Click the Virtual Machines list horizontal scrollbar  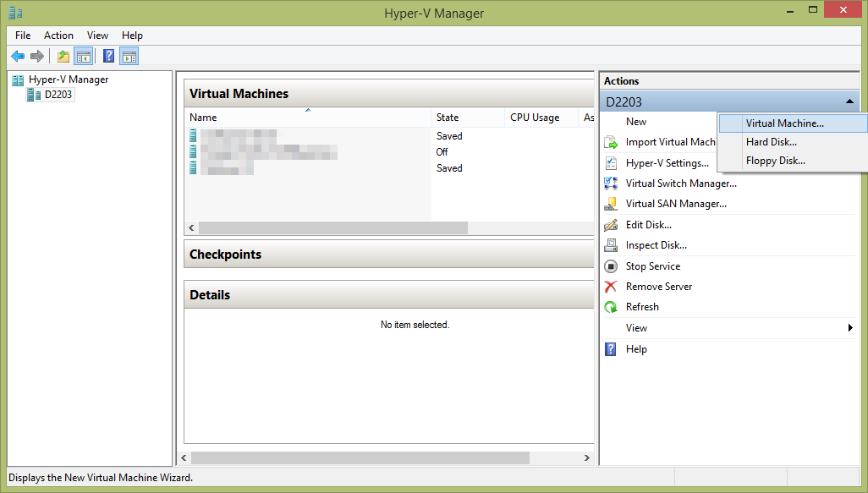333,227
